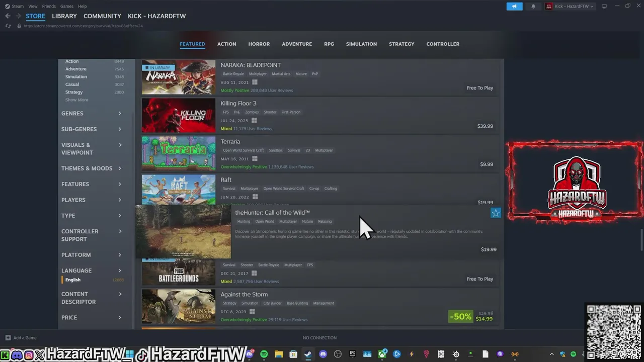Open the Friends menu
Image resolution: width=644 pixels, height=362 pixels.
49,6
